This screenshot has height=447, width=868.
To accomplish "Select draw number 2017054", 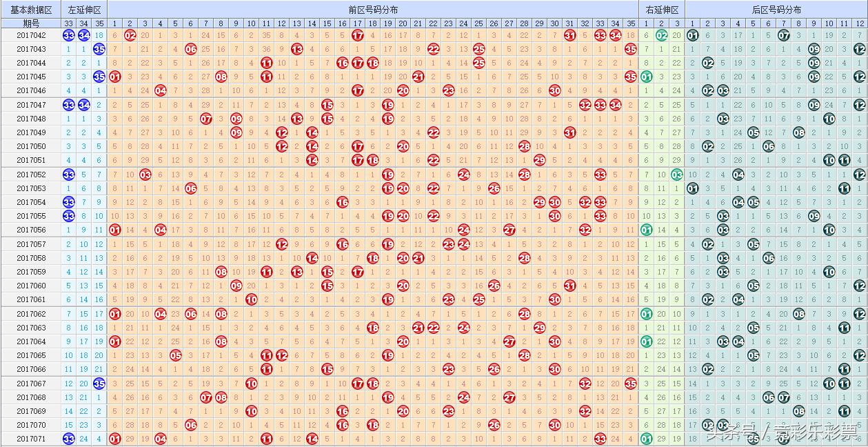I will (x=31, y=202).
